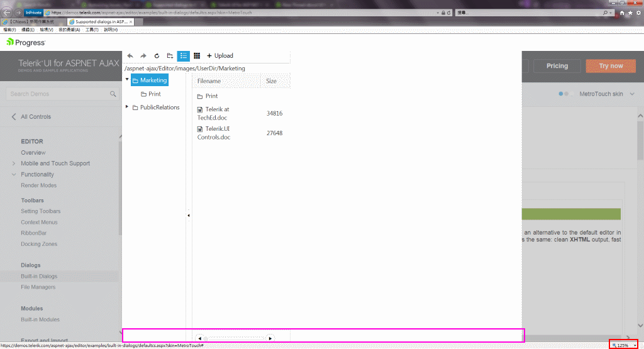This screenshot has width=644, height=349.
Task: Switch to the CNews browser tab
Action: pyautogui.click(x=33, y=22)
